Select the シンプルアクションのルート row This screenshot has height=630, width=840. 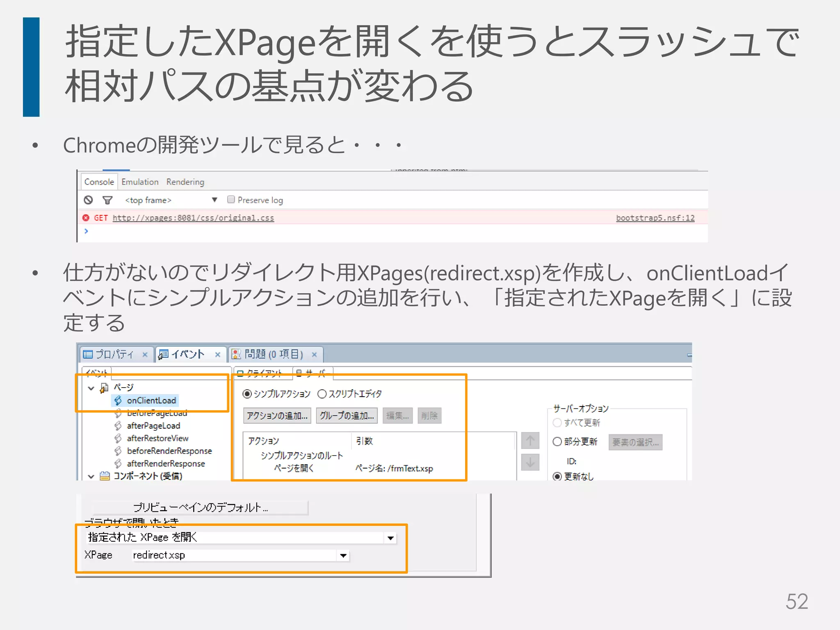coord(302,456)
